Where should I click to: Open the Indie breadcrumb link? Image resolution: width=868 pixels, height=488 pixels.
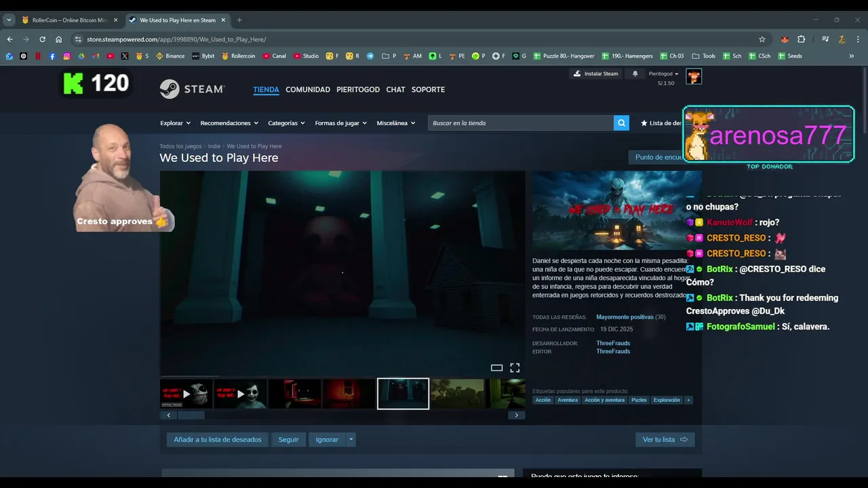tap(214, 146)
